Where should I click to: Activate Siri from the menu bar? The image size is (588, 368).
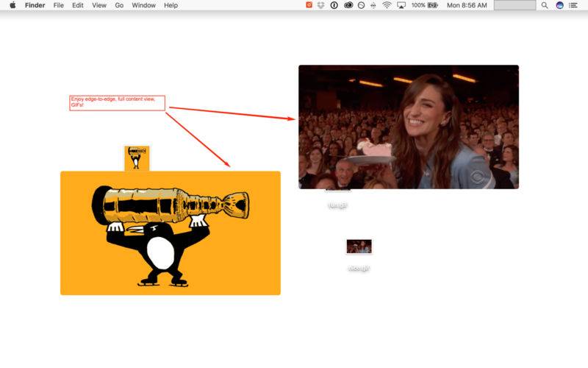coord(559,5)
